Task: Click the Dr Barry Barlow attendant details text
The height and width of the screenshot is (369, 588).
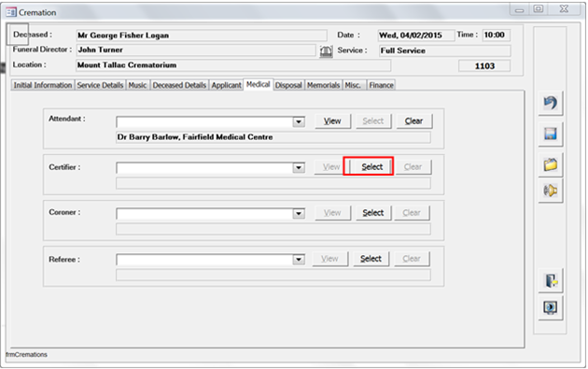Action: pos(195,137)
